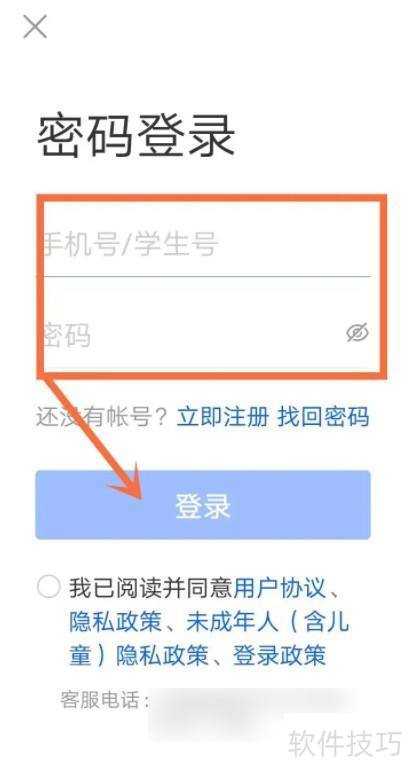Screen dimensions: 406x774
Task: Open the first 隐私政策 link
Action: coord(116,622)
